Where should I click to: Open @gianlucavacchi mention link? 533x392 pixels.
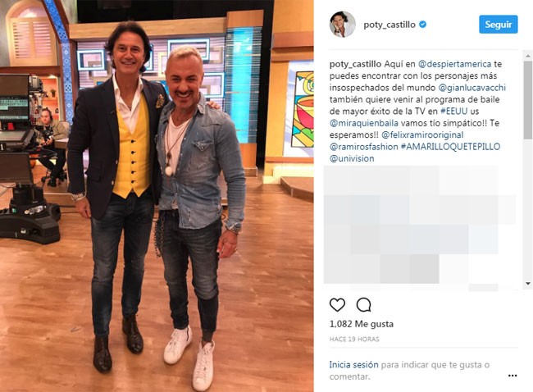471,88
